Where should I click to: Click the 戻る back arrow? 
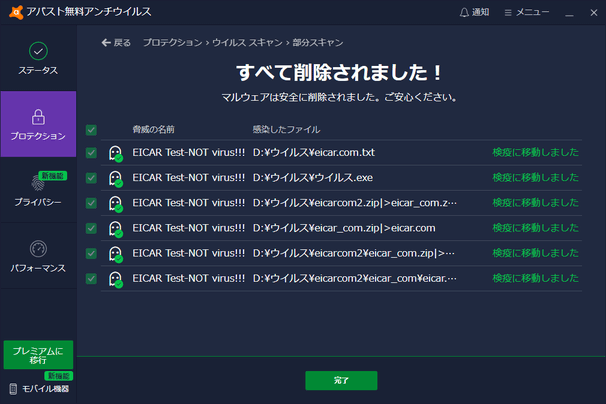pos(106,43)
